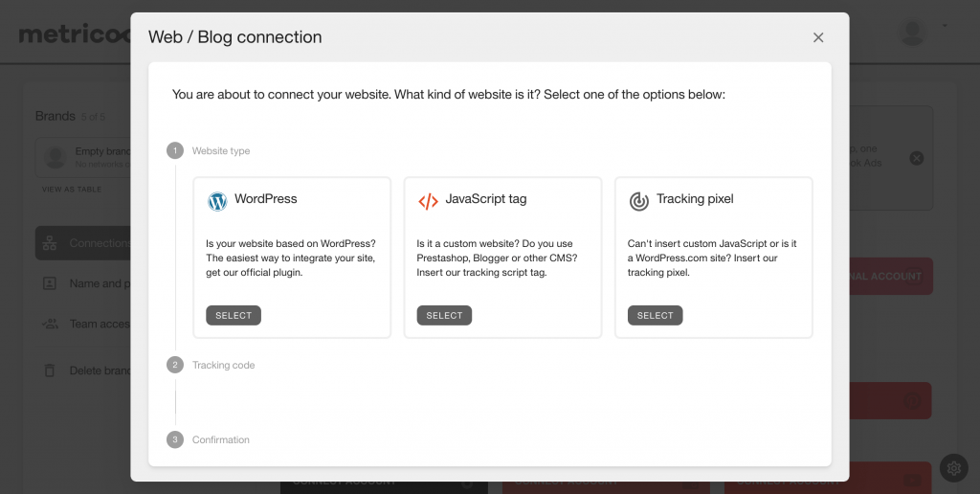Open the user profile avatar
This screenshot has width=980, height=494.
pos(912,33)
